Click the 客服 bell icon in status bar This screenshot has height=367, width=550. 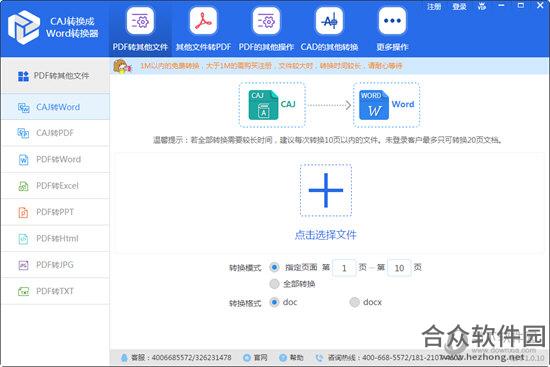(124, 358)
